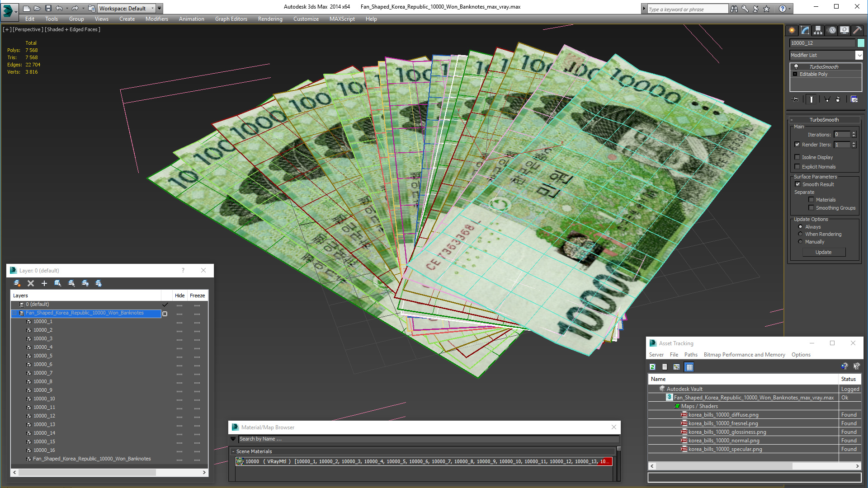
Task: Click Refresh icon in Asset Tracking
Action: click(x=652, y=367)
